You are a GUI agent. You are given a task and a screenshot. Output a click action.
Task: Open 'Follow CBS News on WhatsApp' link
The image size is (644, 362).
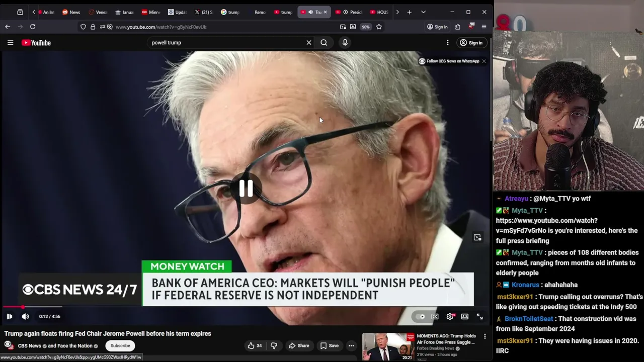[449, 61]
